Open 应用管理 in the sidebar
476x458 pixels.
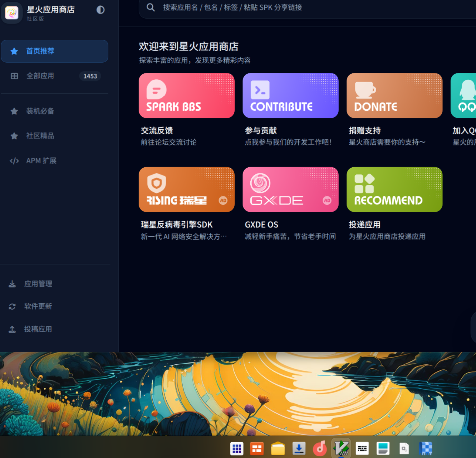coord(54,284)
